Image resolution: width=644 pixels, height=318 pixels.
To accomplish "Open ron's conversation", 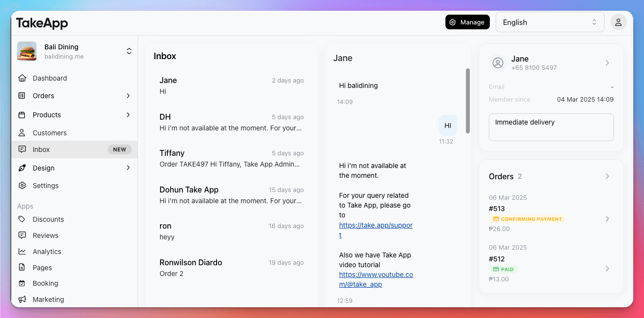I will point(232,231).
